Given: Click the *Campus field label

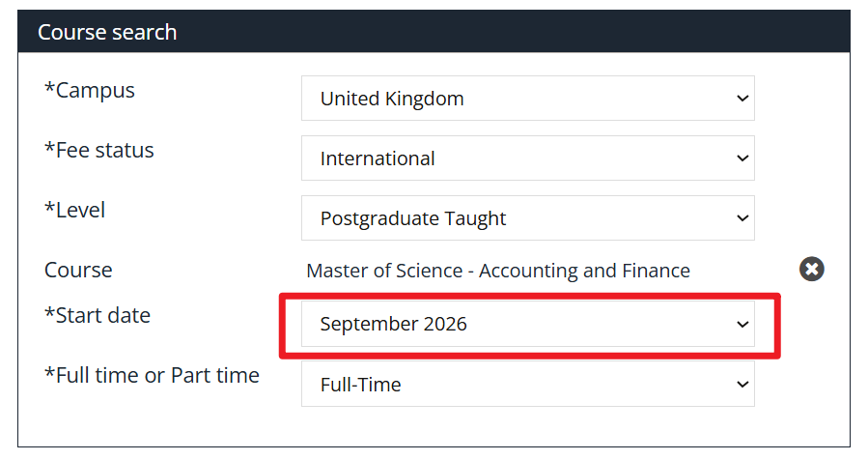Looking at the screenshot, I should click(90, 90).
